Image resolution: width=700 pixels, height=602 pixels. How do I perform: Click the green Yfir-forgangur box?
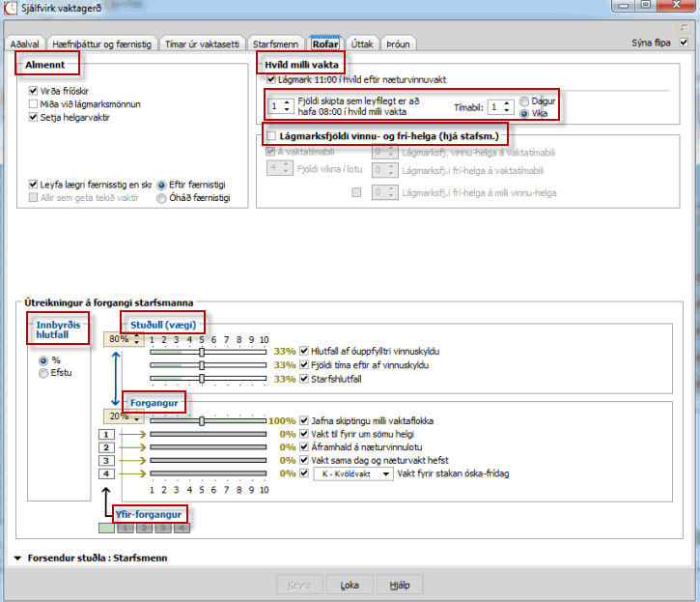pyautogui.click(x=105, y=528)
